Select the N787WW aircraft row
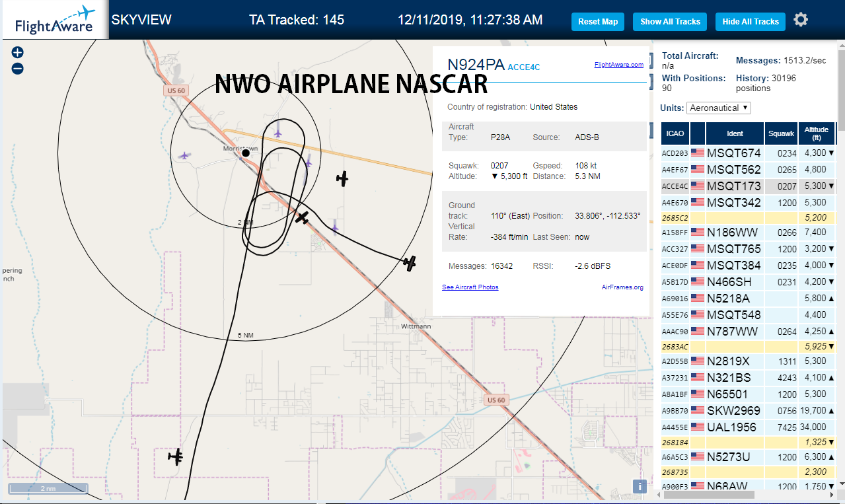This screenshot has width=845, height=504. pyautogui.click(x=749, y=332)
